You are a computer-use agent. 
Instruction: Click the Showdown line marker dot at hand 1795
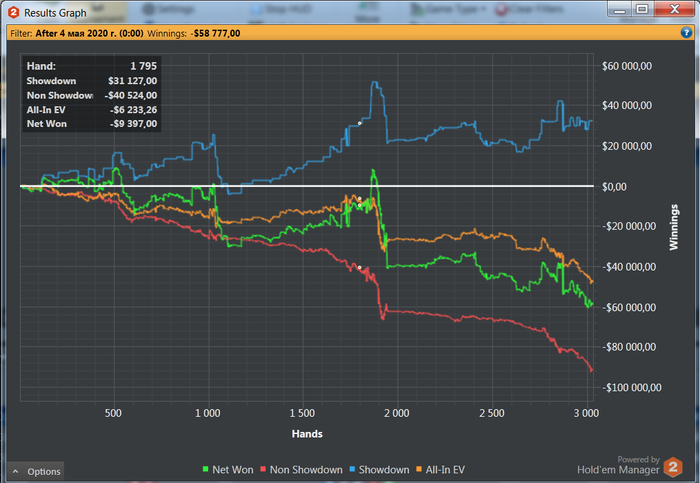pos(359,123)
